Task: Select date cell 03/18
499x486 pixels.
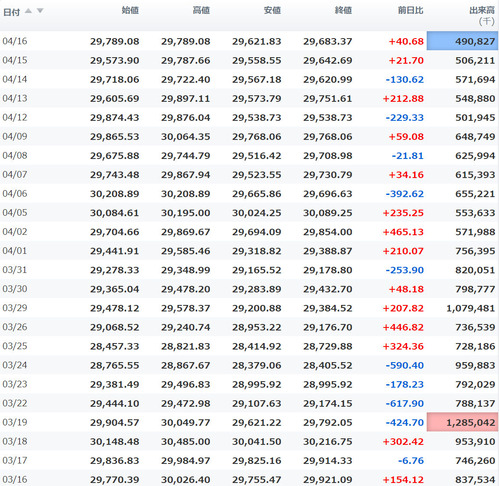Action: (15, 441)
